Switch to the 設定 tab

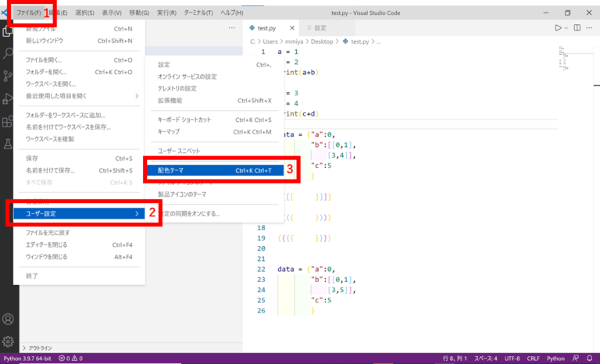[316, 28]
